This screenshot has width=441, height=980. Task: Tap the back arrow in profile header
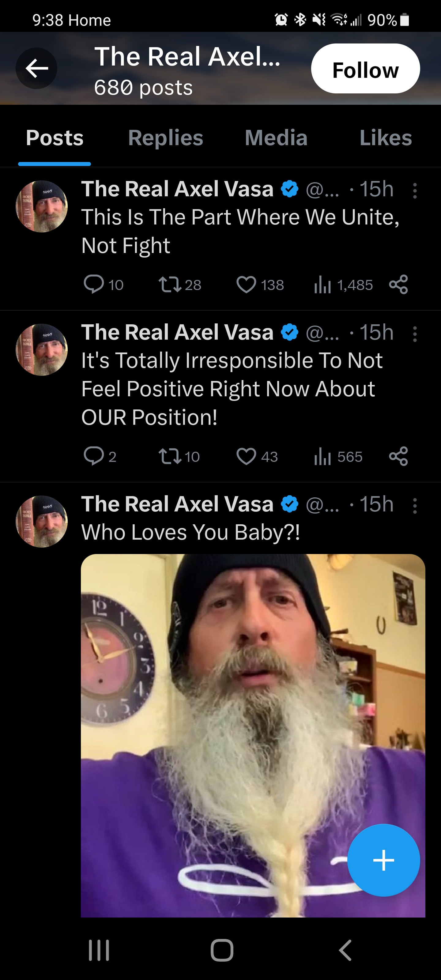(x=36, y=69)
